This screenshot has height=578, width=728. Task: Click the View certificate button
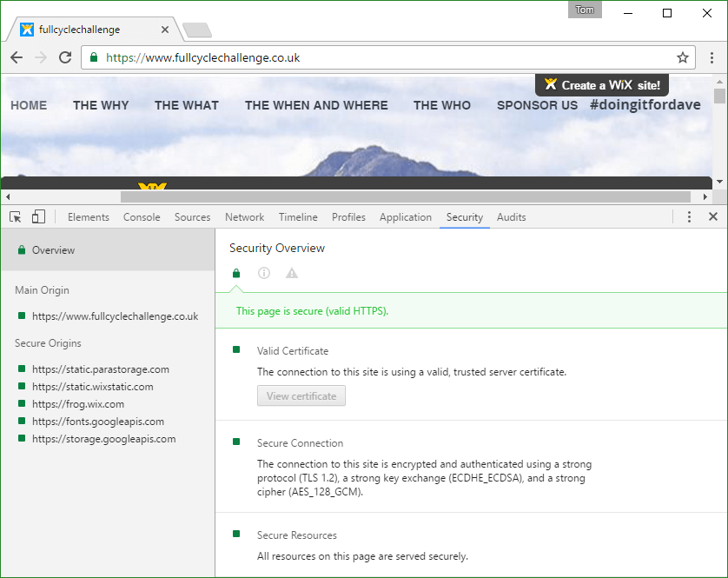[301, 395]
